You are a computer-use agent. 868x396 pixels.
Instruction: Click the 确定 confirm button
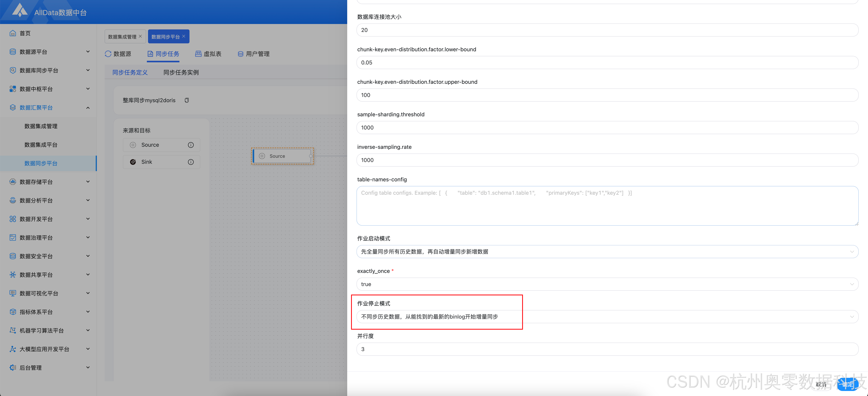pos(847,384)
